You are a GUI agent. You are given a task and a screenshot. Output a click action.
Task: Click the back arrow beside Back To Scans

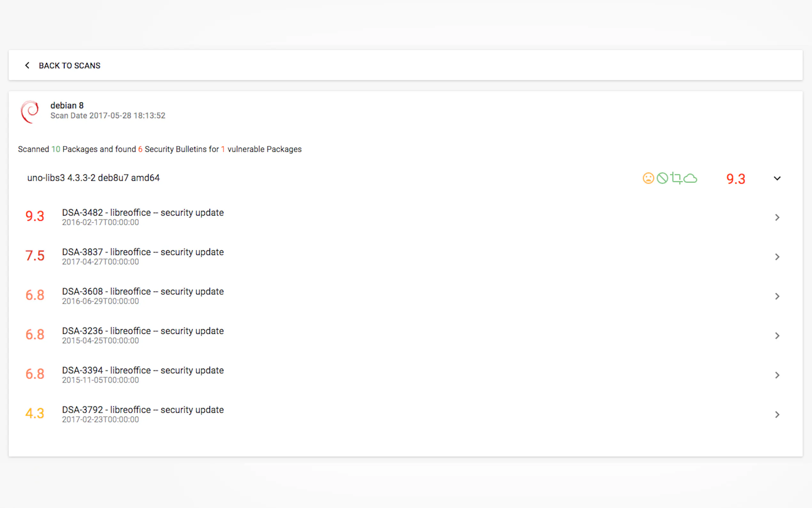27,65
